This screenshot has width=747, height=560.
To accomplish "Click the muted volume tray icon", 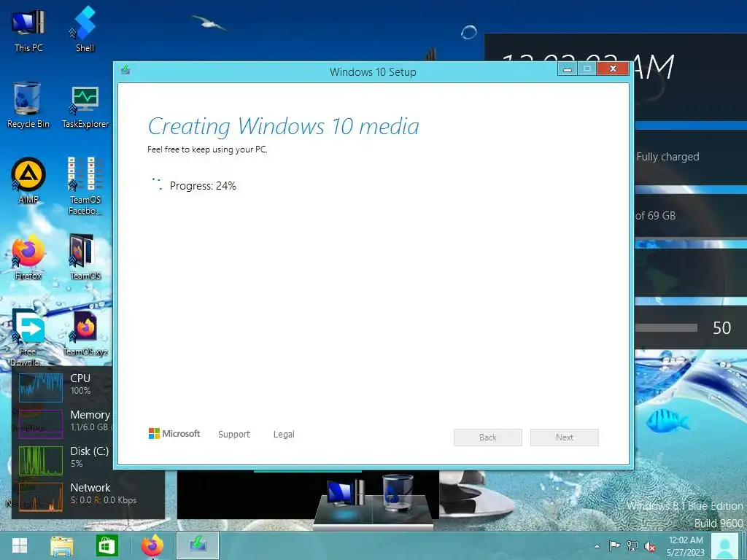I will [x=650, y=546].
